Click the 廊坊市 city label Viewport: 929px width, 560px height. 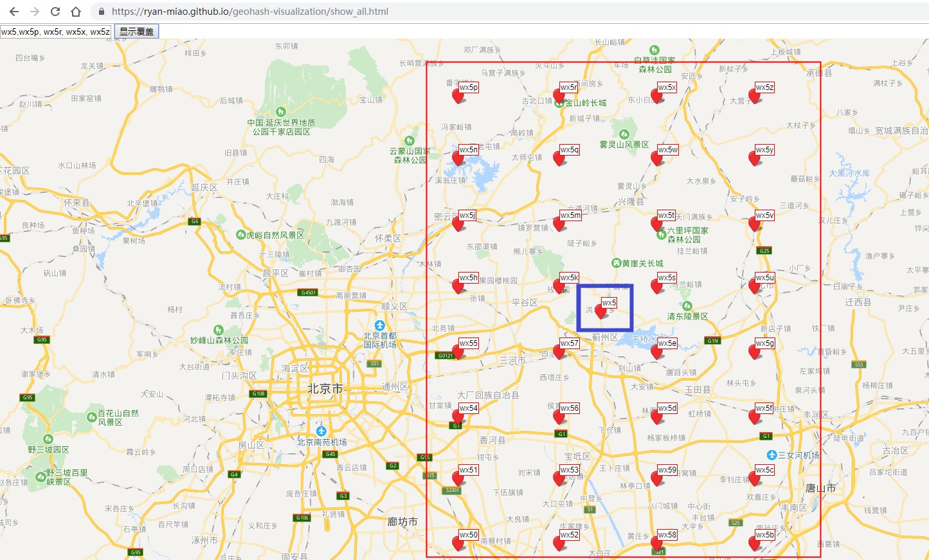402,522
